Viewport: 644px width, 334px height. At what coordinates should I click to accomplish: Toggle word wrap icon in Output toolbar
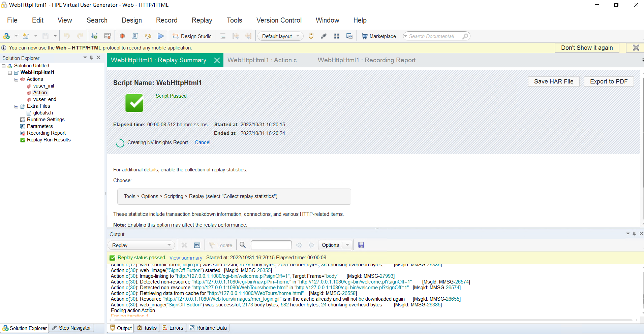point(197,245)
